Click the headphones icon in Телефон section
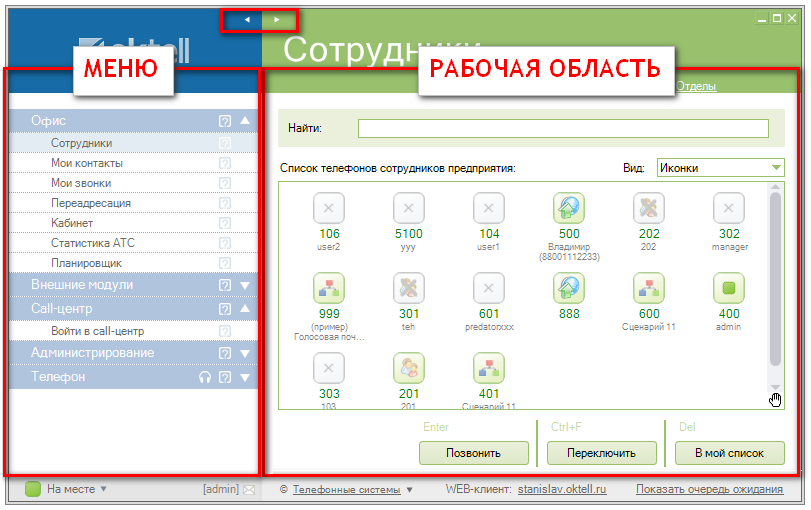Viewport: 811px width, 510px height. coord(205,377)
